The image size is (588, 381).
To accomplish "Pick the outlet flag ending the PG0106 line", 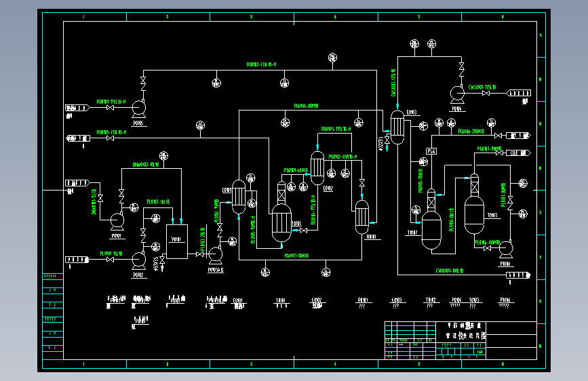I will 518,136.
